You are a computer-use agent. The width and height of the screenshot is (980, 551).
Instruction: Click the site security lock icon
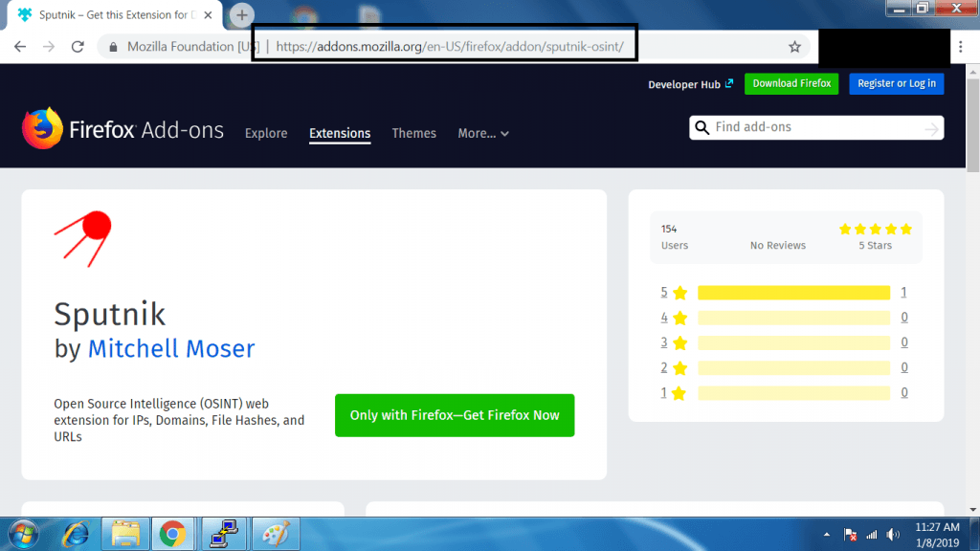tap(113, 47)
